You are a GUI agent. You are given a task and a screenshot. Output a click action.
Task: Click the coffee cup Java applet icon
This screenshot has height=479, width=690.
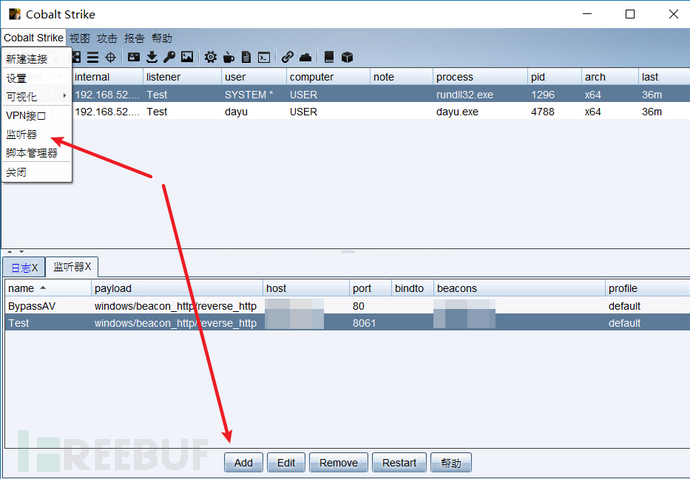228,57
